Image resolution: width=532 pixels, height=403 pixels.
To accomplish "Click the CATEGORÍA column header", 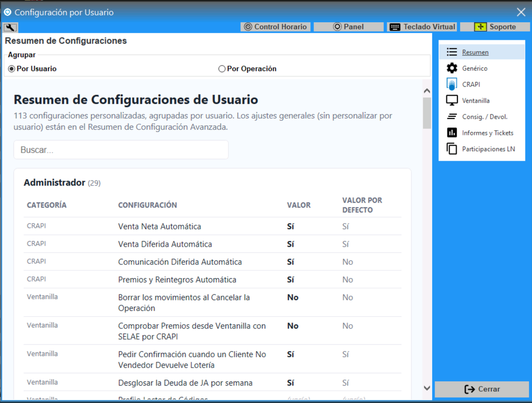I will coord(46,205).
